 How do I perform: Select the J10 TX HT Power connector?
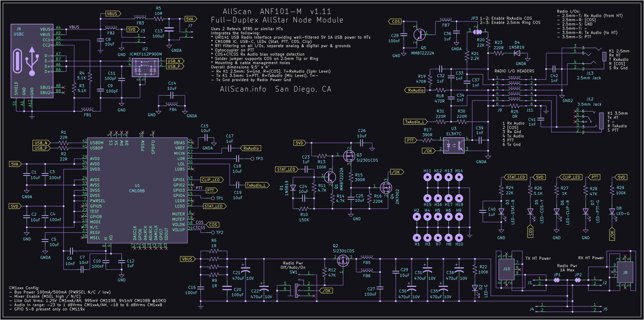(x=507, y=269)
